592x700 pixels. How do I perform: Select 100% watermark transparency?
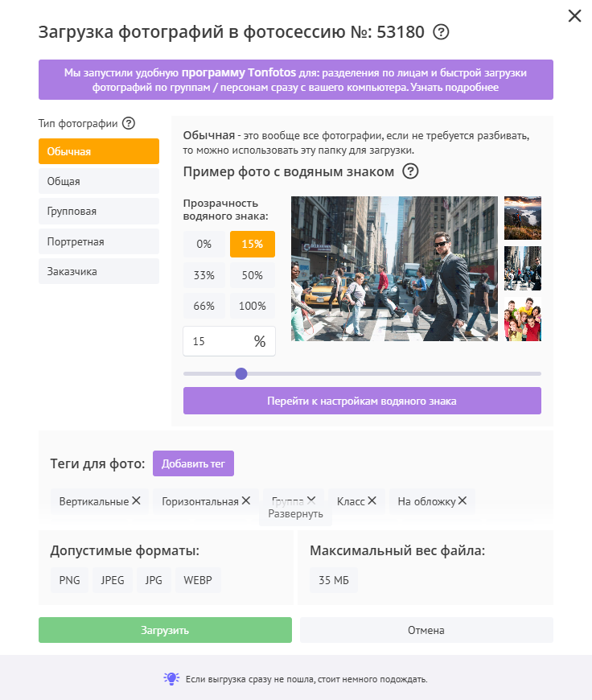click(253, 306)
